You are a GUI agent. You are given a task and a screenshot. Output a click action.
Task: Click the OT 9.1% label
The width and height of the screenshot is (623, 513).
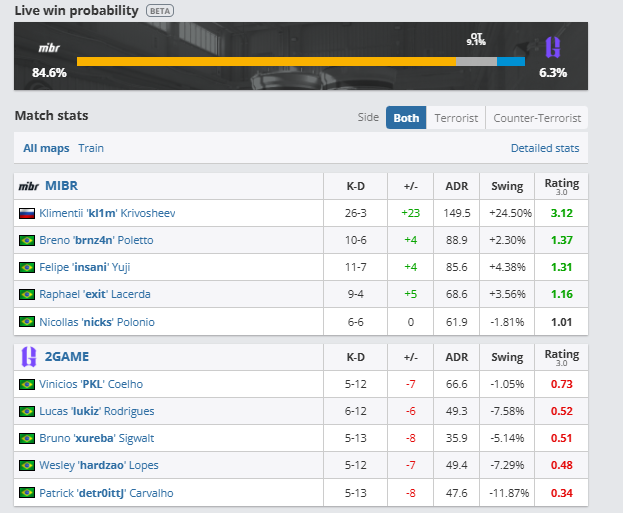click(476, 39)
